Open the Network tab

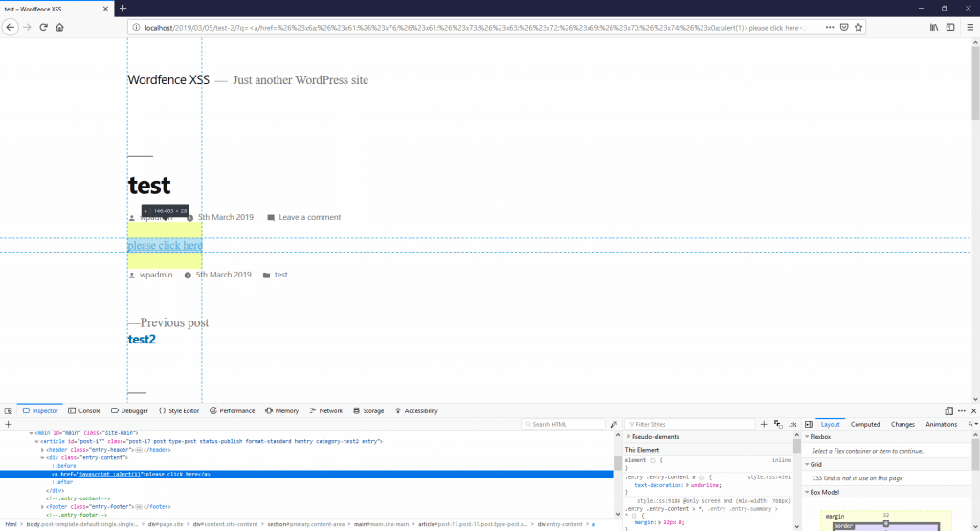(x=325, y=411)
